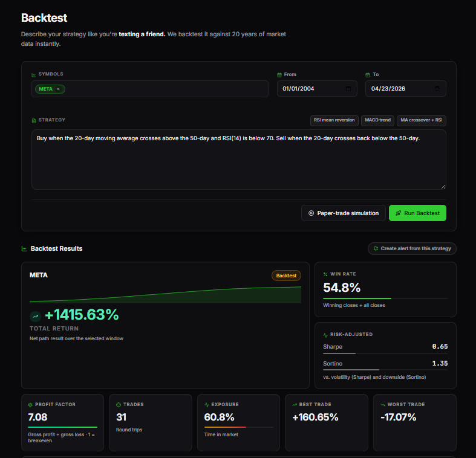Select the worst trade value -17.07%
The image size is (476, 458).
coord(399,418)
